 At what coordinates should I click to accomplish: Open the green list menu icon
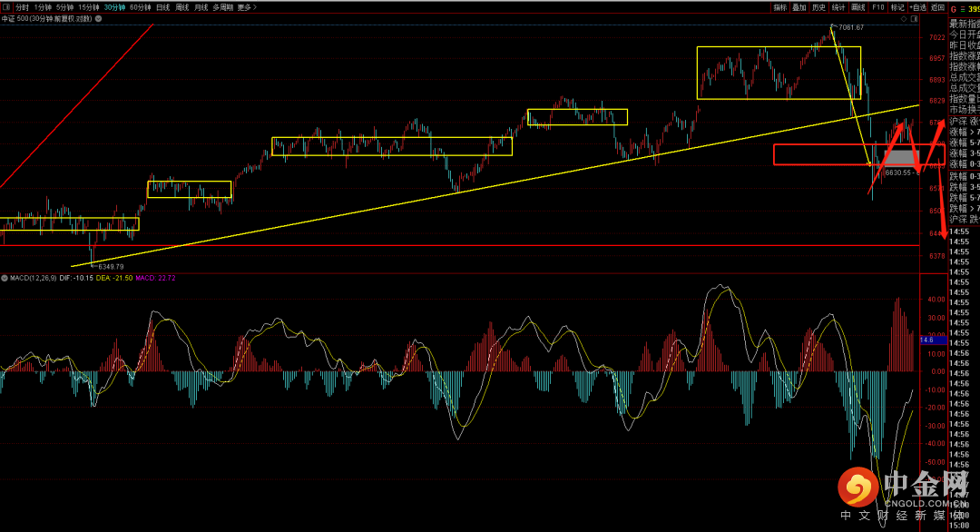click(963, 9)
